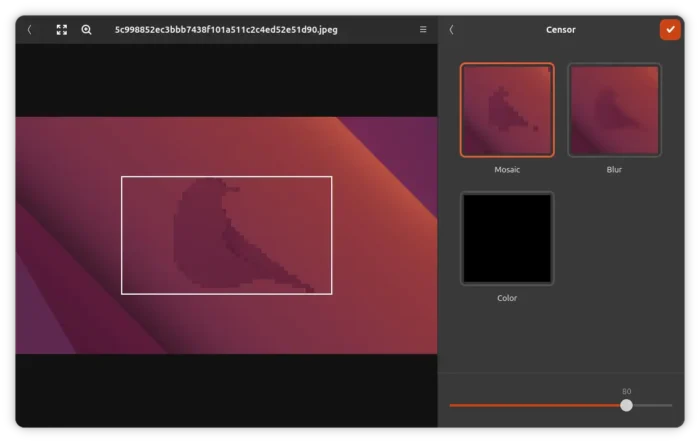Toggle fullscreen mode for the image
The image size is (700, 443).
coord(62,30)
